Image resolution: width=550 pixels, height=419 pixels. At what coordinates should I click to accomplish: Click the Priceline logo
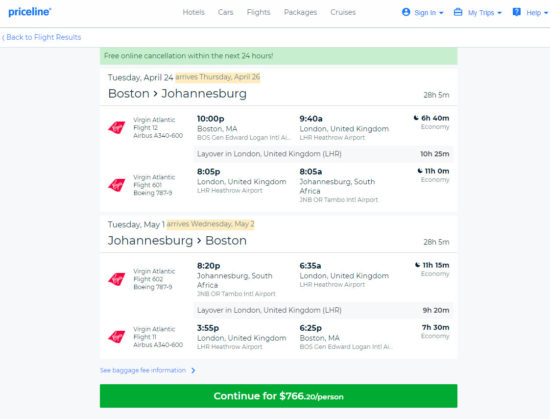click(30, 12)
